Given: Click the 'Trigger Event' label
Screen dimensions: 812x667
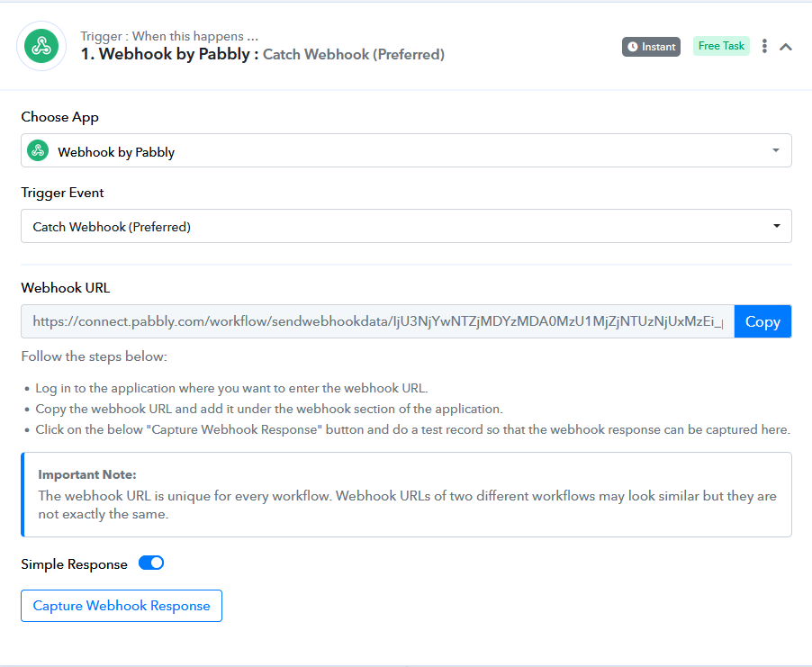Looking at the screenshot, I should point(62,193).
